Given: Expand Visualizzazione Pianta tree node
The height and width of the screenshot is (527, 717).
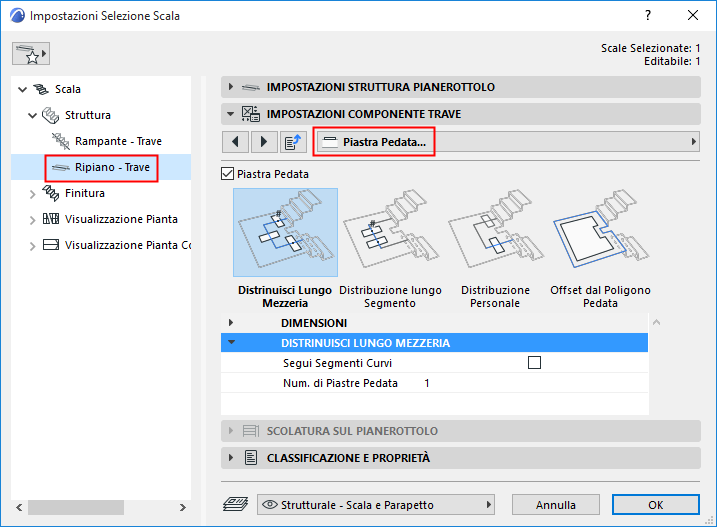Looking at the screenshot, I should pyautogui.click(x=32, y=220).
